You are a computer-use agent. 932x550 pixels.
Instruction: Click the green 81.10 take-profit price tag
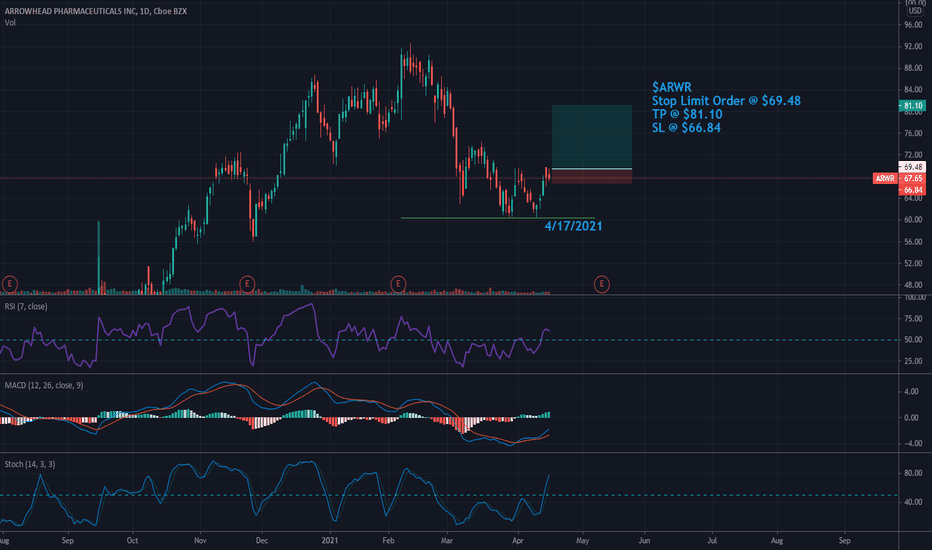[912, 106]
